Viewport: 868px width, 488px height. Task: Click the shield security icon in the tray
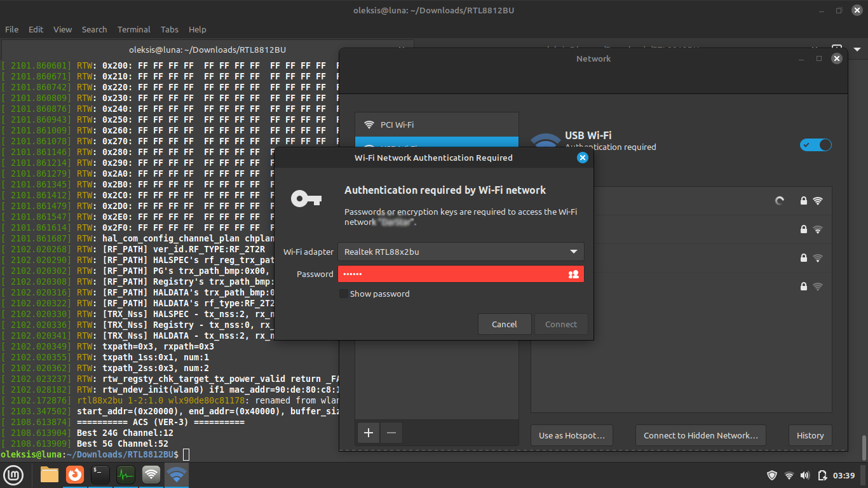coord(772,475)
